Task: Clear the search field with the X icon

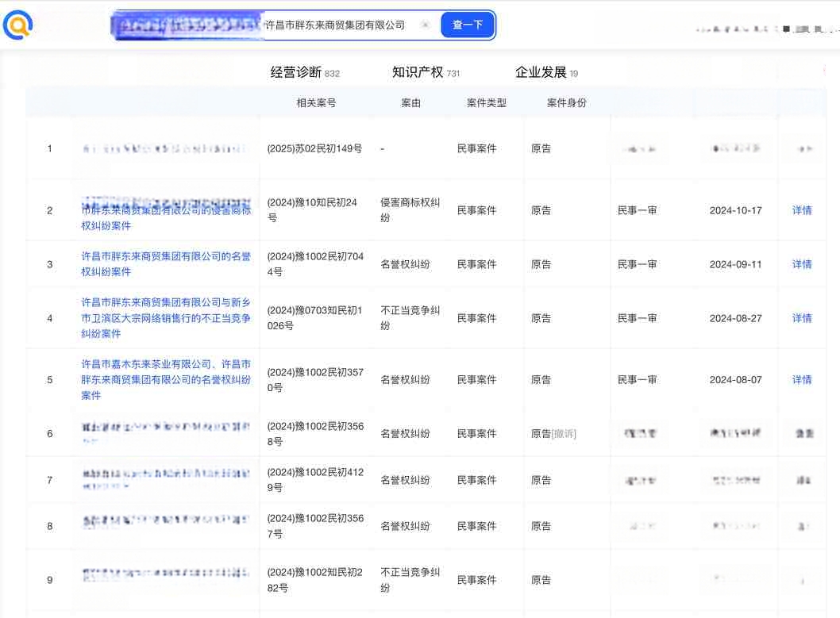Action: point(425,25)
